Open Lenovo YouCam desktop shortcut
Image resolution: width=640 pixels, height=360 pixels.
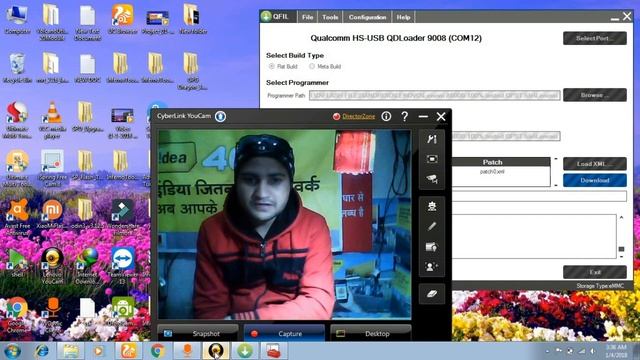tap(52, 265)
